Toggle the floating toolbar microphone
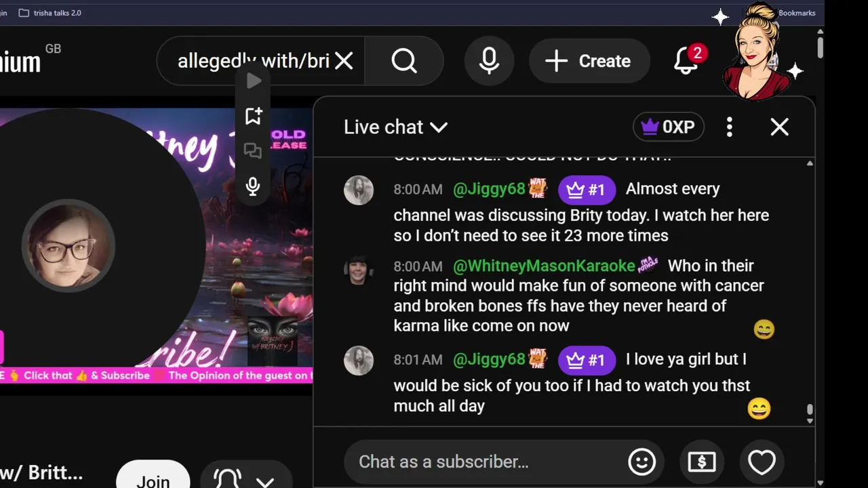Screen dimensions: 868x488 click(x=253, y=186)
